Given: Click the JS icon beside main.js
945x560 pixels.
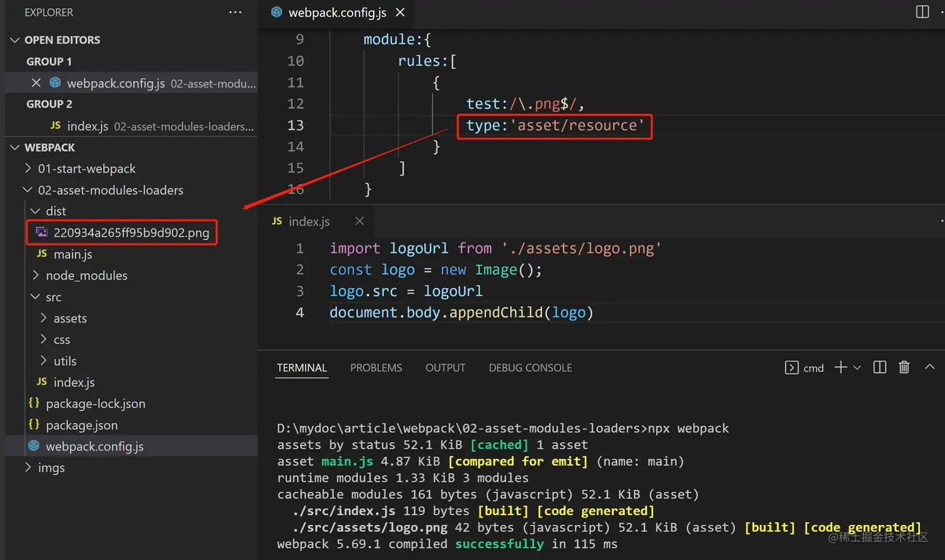Looking at the screenshot, I should click(x=42, y=253).
